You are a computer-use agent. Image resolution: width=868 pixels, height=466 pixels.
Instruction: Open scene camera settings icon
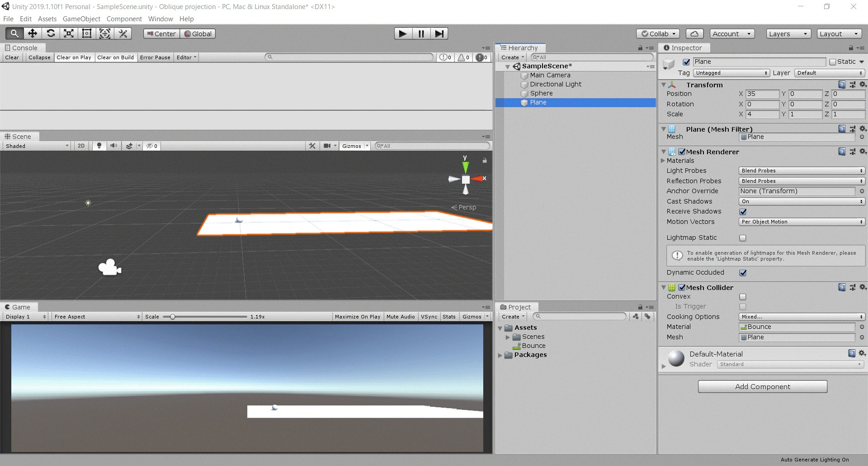tap(327, 146)
